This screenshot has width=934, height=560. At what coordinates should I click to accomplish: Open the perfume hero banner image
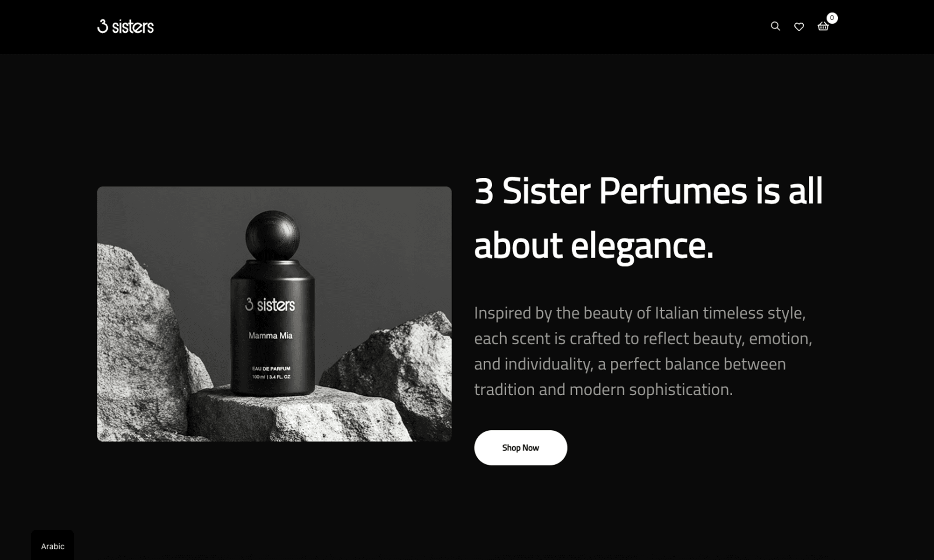click(x=274, y=314)
